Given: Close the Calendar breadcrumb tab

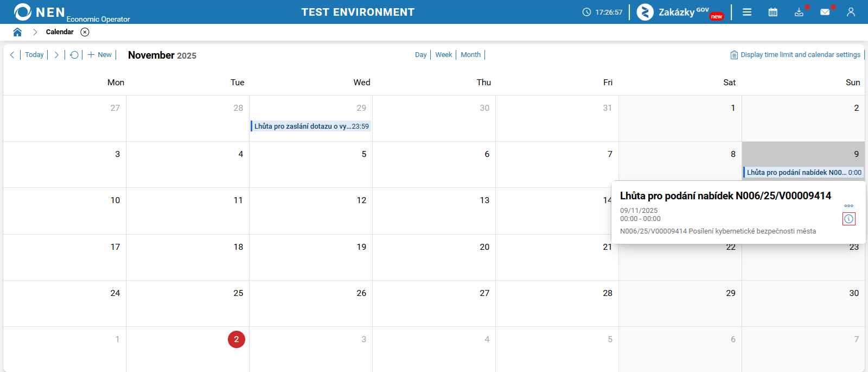Looking at the screenshot, I should click(85, 32).
